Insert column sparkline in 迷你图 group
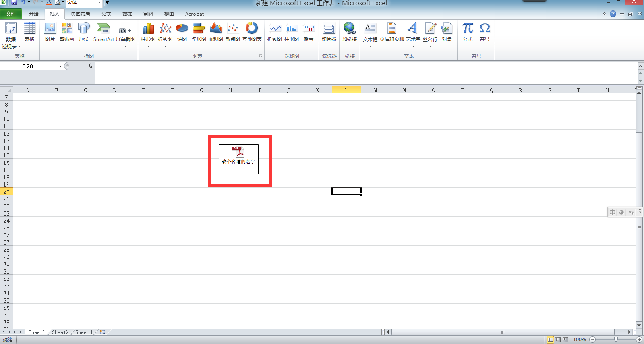 [x=292, y=32]
